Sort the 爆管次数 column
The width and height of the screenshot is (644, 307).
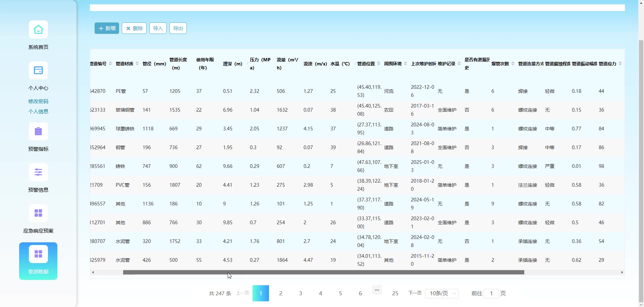[x=513, y=64]
